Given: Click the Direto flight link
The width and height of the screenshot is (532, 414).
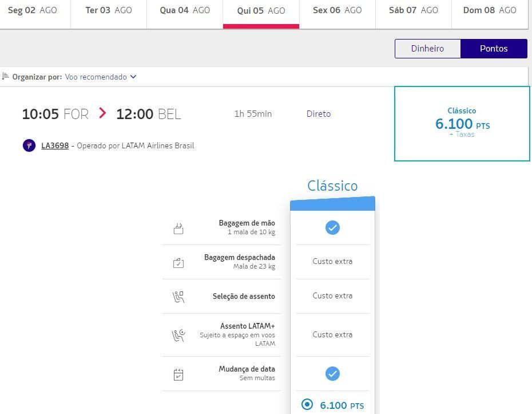Looking at the screenshot, I should tap(319, 114).
